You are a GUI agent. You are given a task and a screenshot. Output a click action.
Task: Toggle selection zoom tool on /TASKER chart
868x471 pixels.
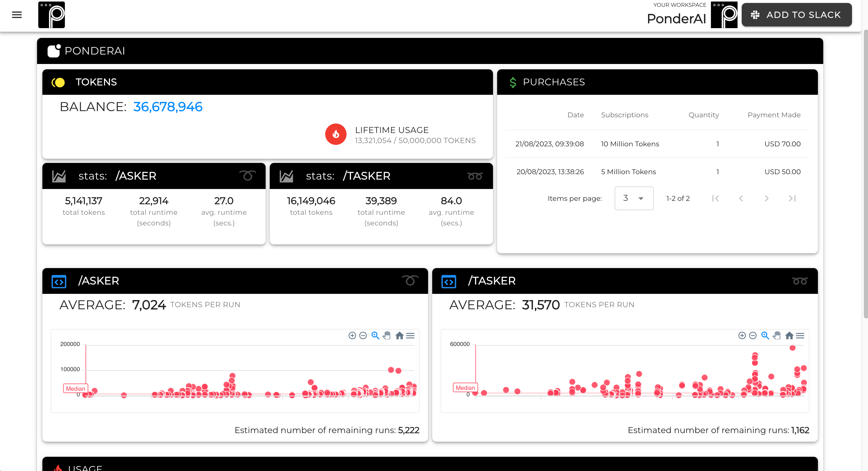(x=765, y=335)
